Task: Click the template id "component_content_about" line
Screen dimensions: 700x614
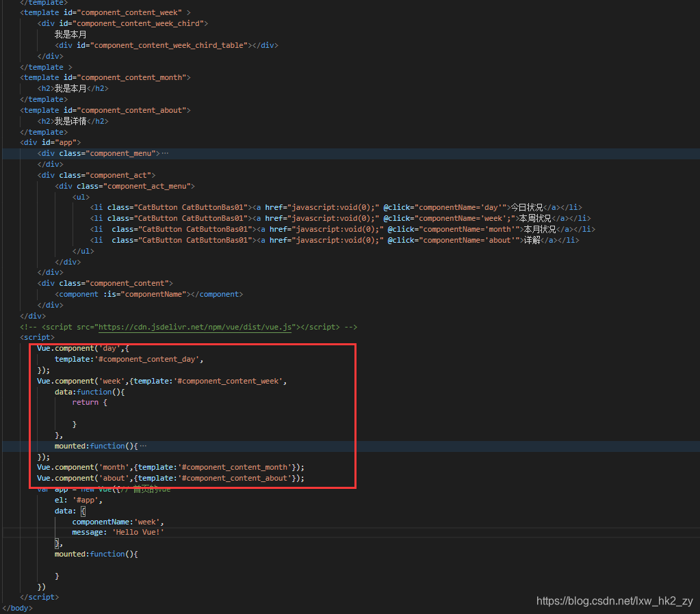Action: point(105,110)
